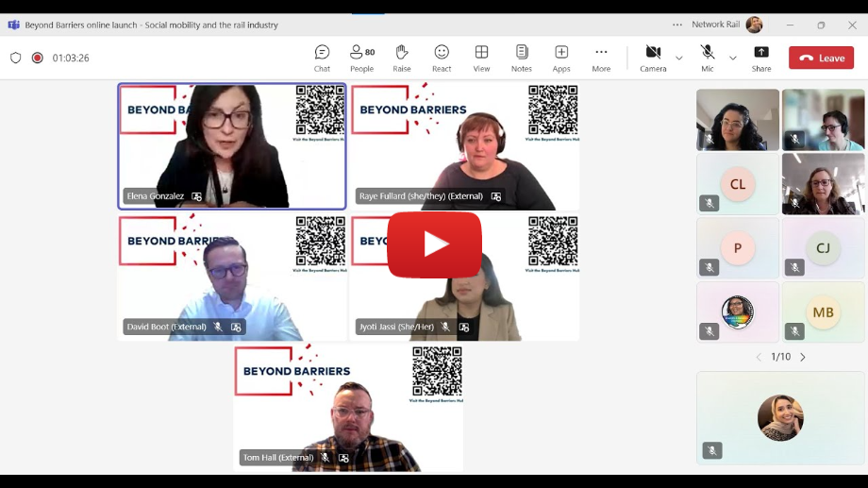
Task: Toggle the Camera on
Action: pyautogui.click(x=653, y=58)
